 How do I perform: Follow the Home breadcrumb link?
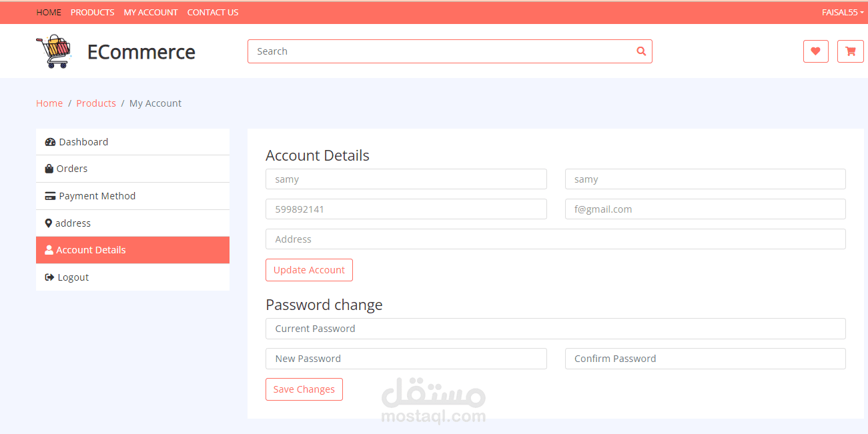[49, 103]
